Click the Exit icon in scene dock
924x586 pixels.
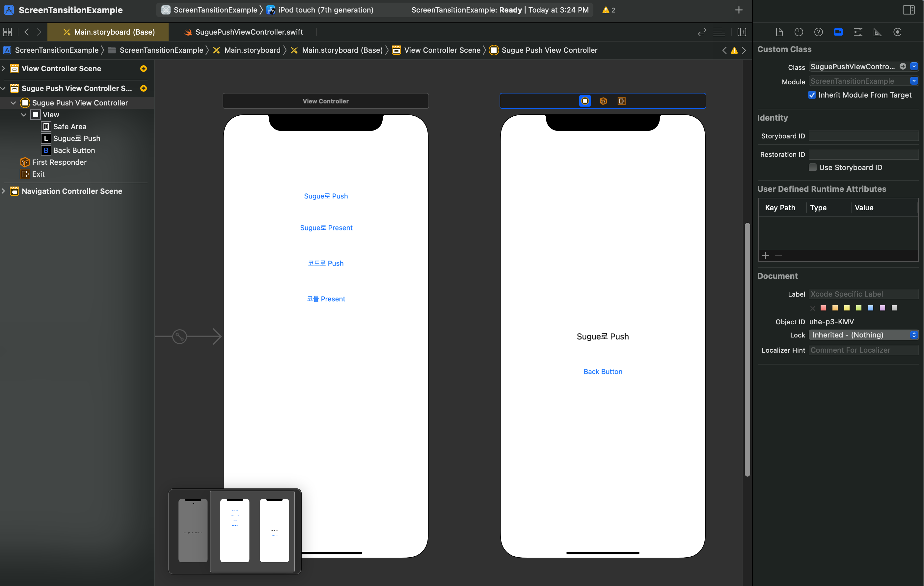click(621, 101)
